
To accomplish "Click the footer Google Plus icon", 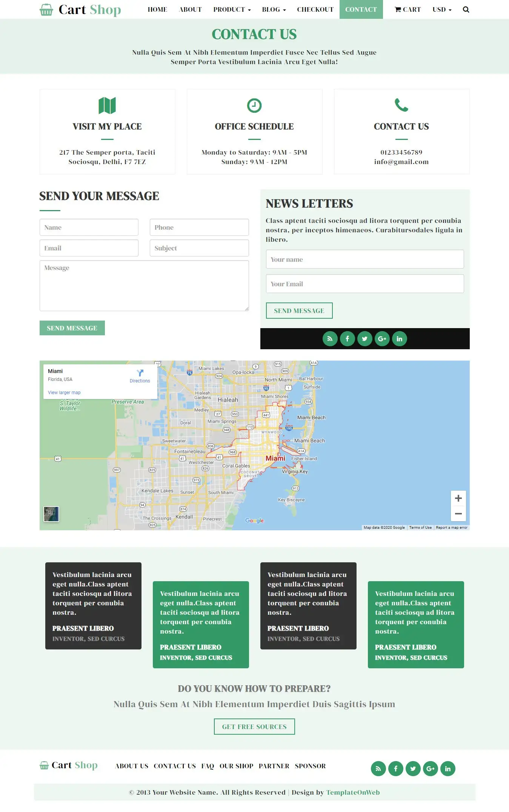I will click(431, 769).
